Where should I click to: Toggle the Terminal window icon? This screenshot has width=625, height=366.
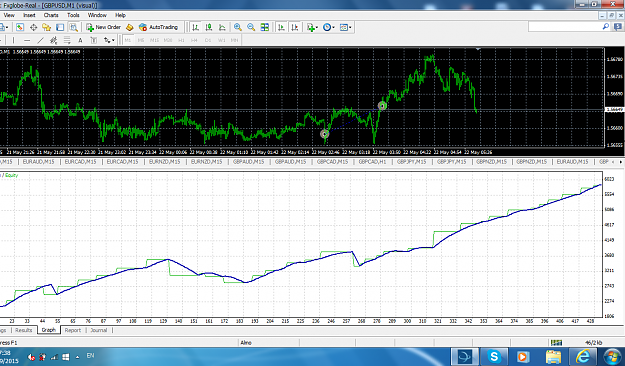60,27
